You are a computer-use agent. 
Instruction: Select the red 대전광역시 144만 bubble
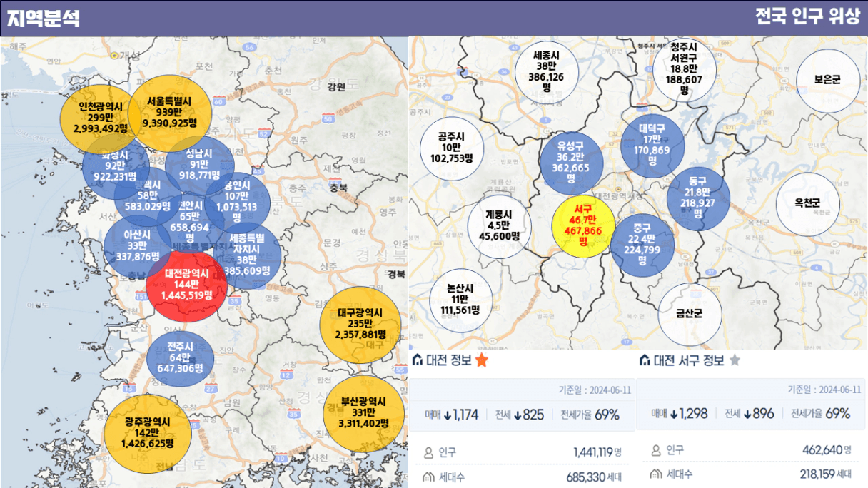(x=186, y=284)
